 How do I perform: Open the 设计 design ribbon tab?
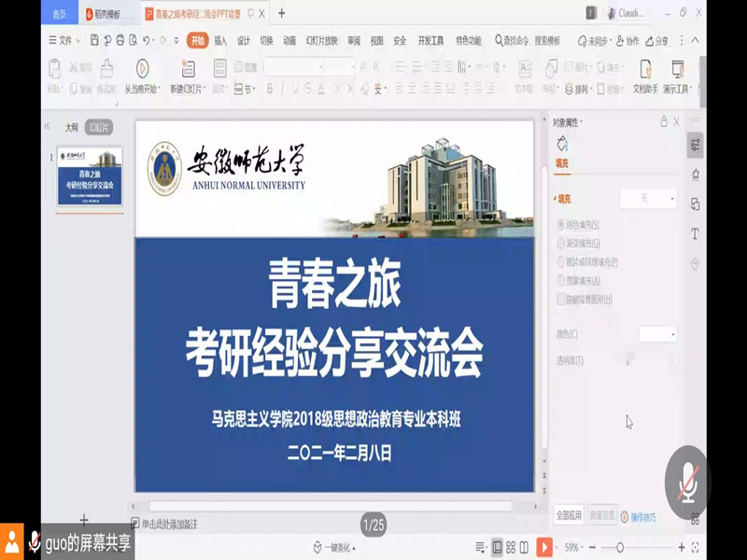point(244,41)
